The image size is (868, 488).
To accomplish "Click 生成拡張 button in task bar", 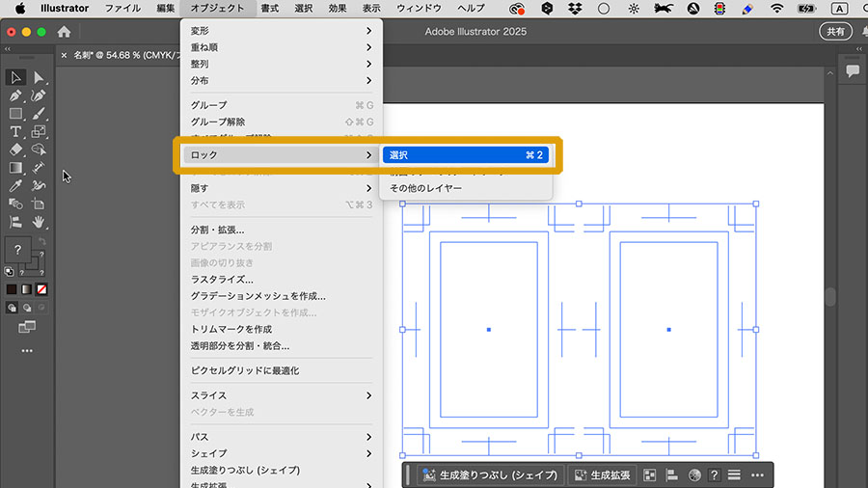I will coord(602,474).
